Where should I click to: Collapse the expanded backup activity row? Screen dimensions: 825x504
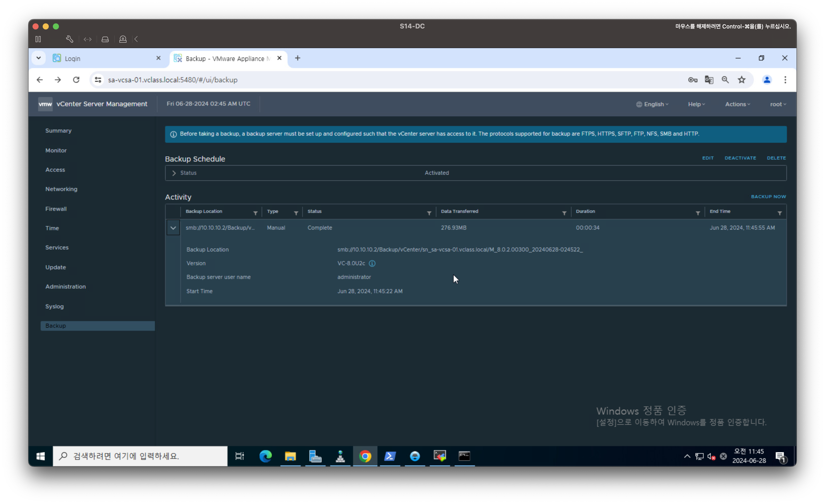pyautogui.click(x=173, y=228)
